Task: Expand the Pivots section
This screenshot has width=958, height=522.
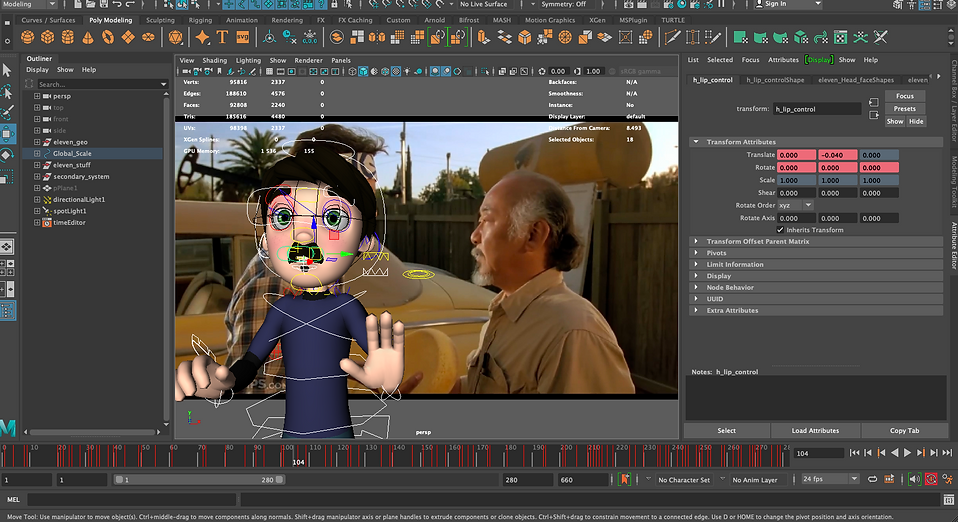Action: (696, 253)
